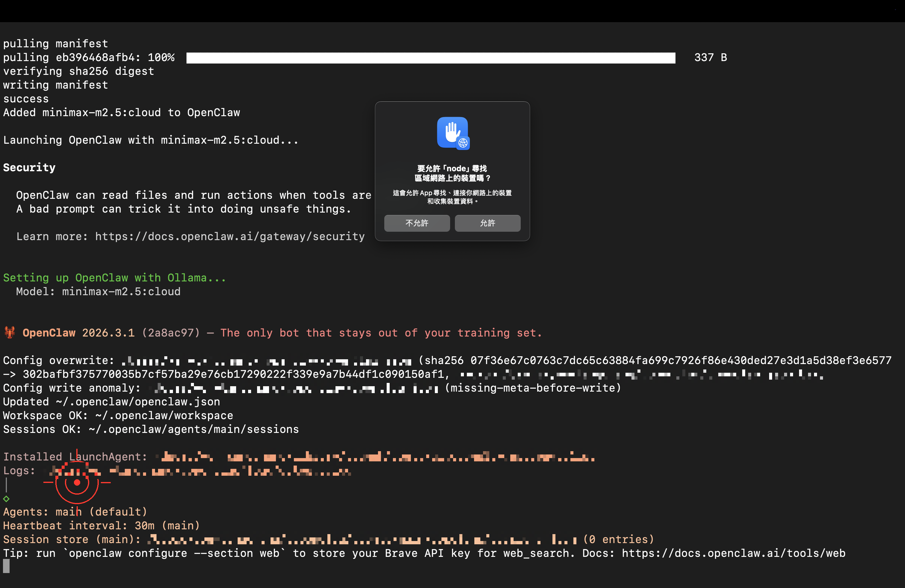Click the 'Agents: main (default)' entry
Screen dimensions: 905x588
point(75,512)
